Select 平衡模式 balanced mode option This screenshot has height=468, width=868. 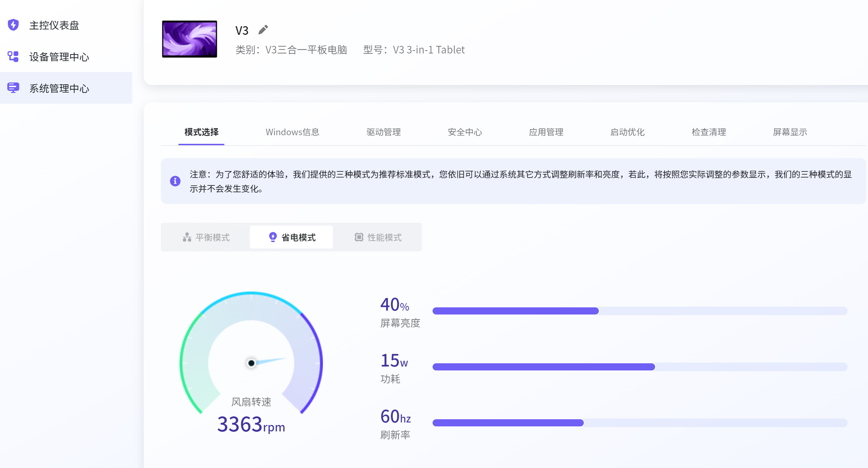pyautogui.click(x=206, y=237)
